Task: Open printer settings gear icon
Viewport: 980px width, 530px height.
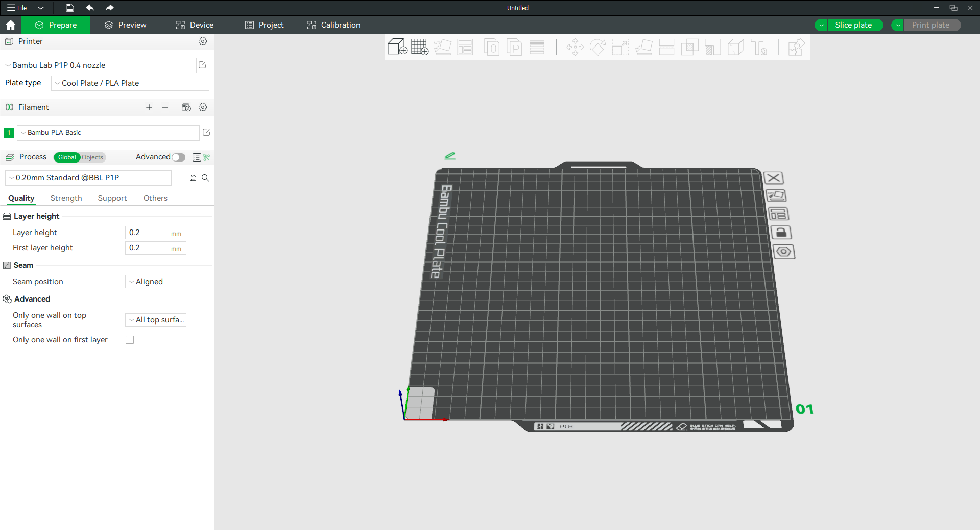Action: pyautogui.click(x=203, y=41)
